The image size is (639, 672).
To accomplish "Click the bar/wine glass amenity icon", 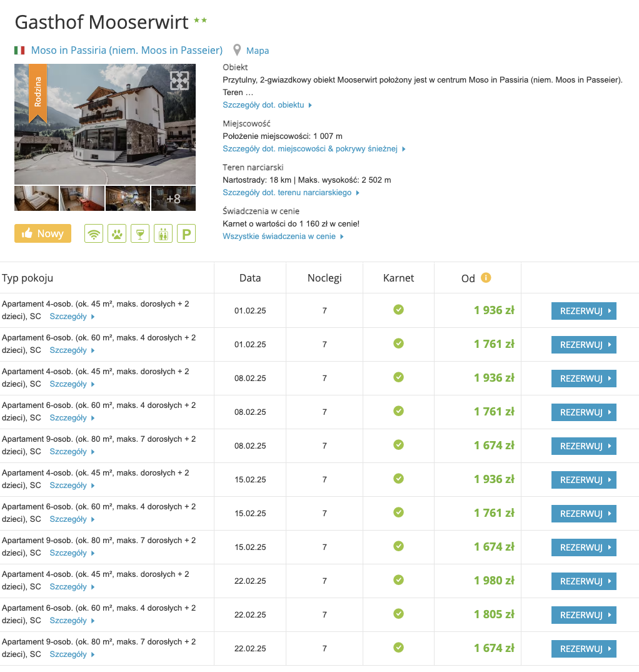I will click(140, 233).
